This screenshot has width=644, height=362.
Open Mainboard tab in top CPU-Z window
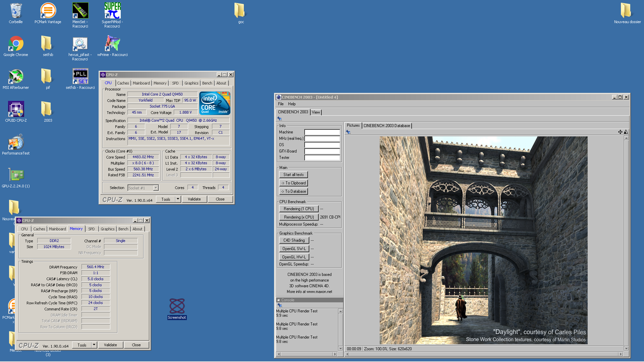click(141, 83)
